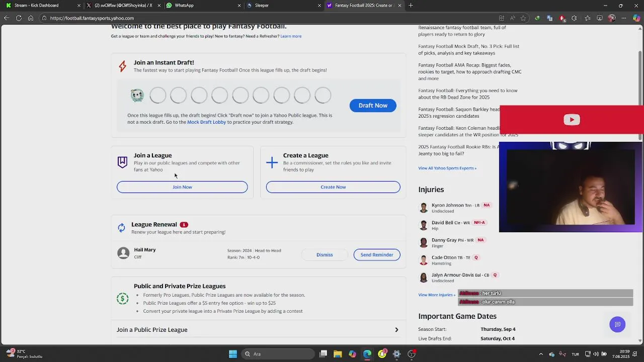Click the League Renewal refresh icon
Image resolution: width=644 pixels, height=362 pixels.
pos(121,228)
